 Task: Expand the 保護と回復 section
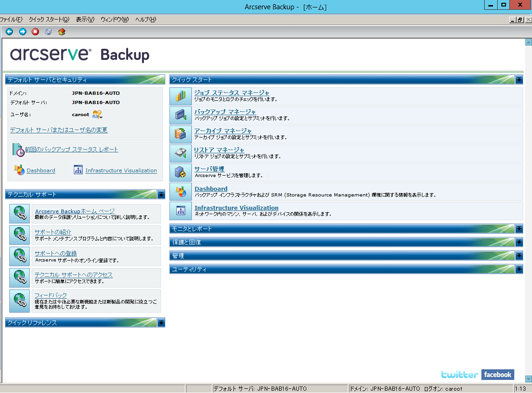point(519,242)
